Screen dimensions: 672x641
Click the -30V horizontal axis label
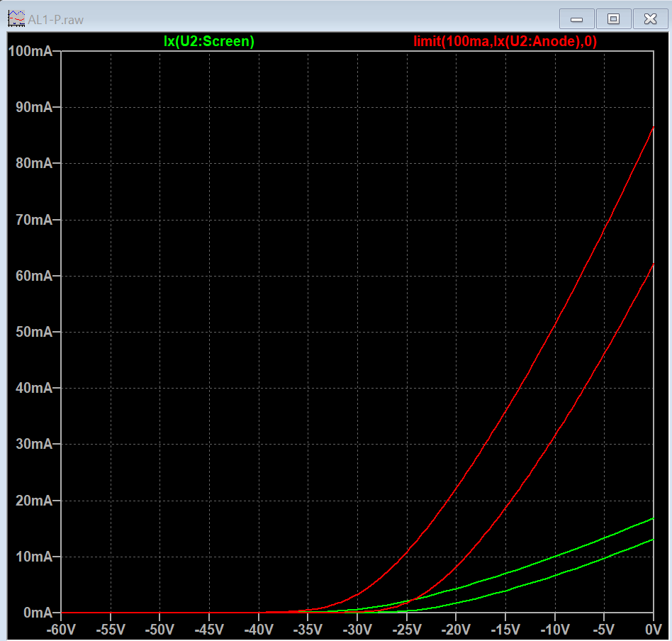tap(357, 630)
